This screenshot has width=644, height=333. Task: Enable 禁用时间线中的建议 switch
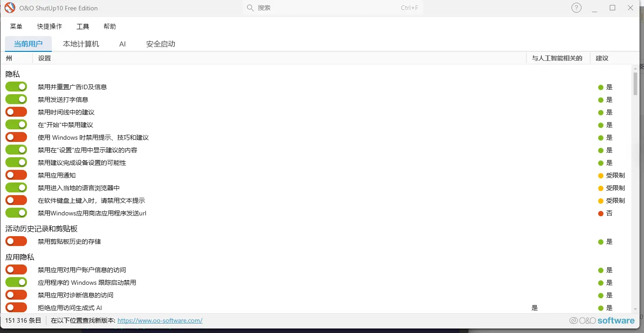pos(16,112)
